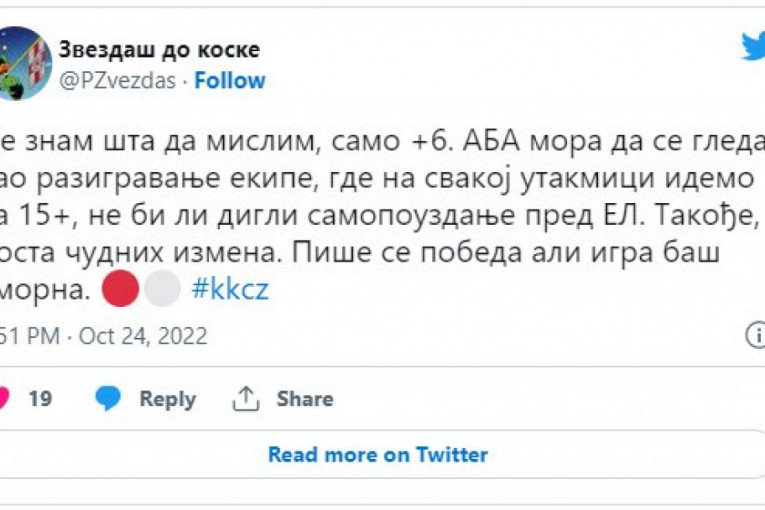Open Twitter via the bird logo
The width and height of the screenshot is (765, 510).
coord(752,47)
